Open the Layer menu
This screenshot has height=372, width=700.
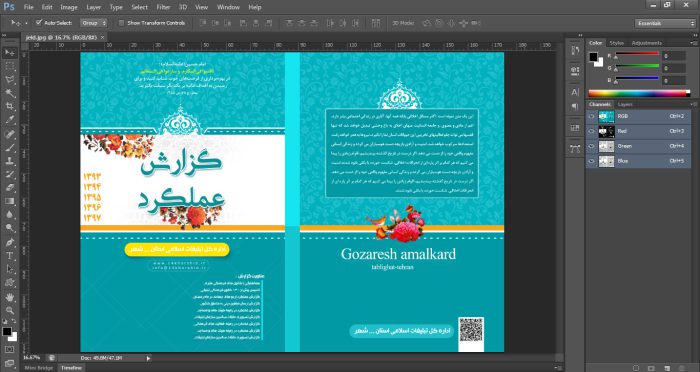[94, 7]
